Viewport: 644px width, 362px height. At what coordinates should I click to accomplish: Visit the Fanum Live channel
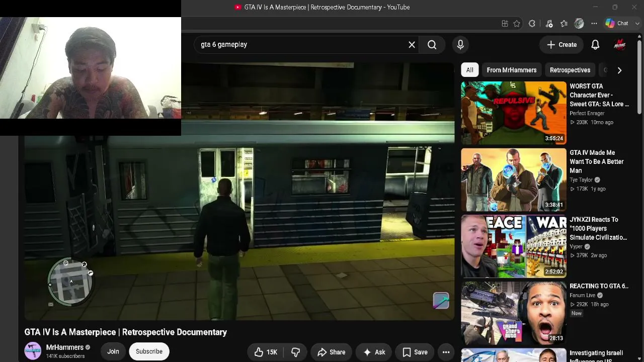(582, 296)
